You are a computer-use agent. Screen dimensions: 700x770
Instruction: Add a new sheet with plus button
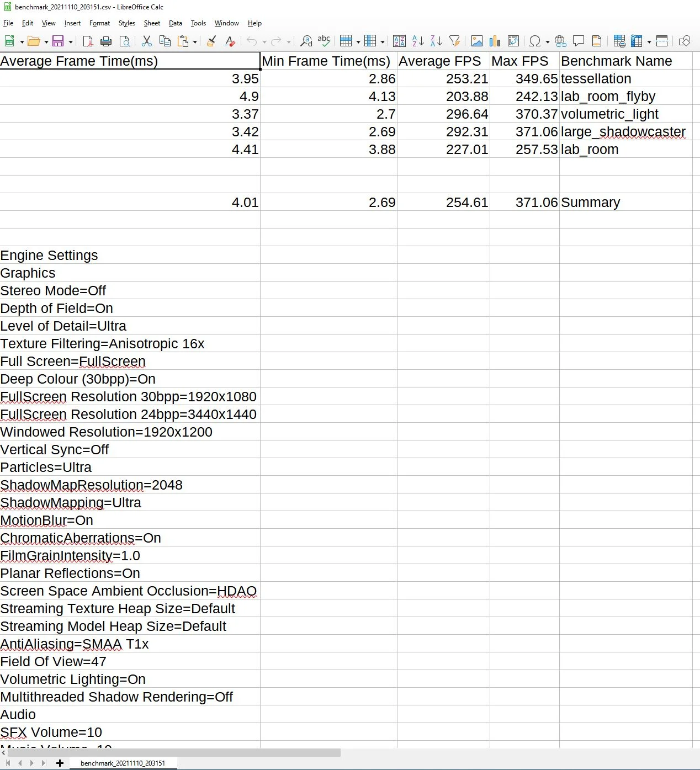pos(60,763)
